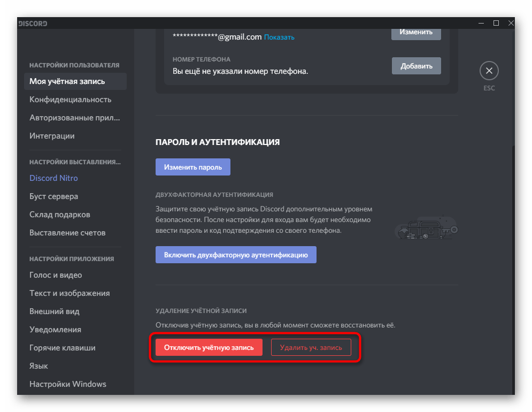Click Изменить button beside email
The height and width of the screenshot is (412, 532).
click(x=416, y=32)
